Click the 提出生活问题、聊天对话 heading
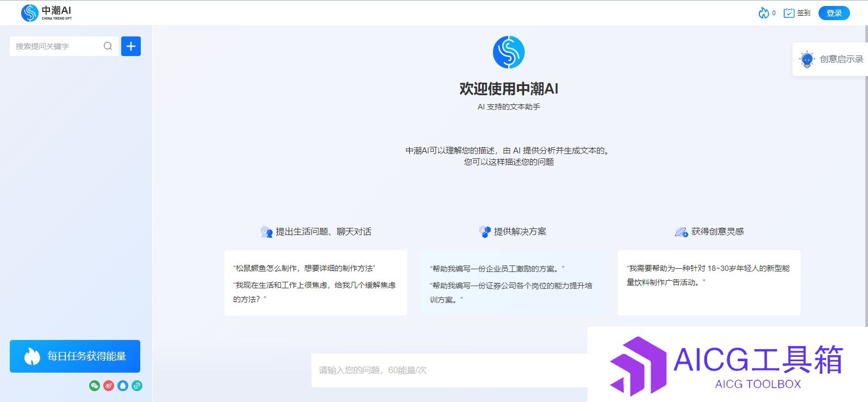Image resolution: width=868 pixels, height=402 pixels. (323, 232)
